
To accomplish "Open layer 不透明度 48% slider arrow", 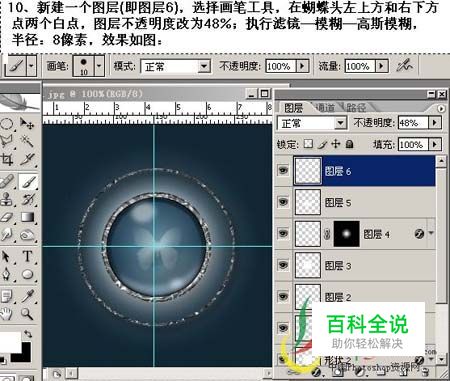I will point(434,123).
